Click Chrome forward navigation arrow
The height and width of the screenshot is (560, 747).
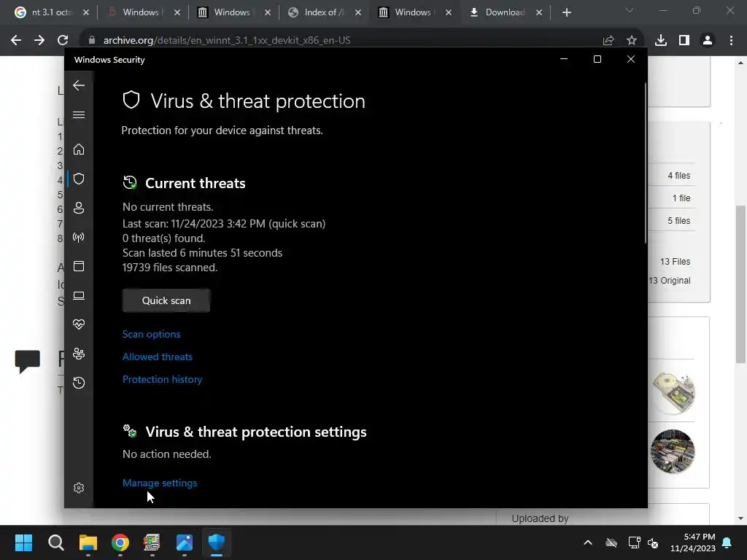click(x=39, y=41)
